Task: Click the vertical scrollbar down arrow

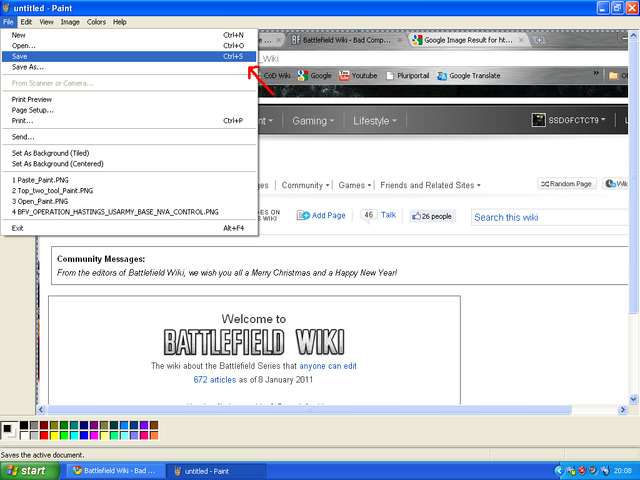Action: (x=633, y=399)
